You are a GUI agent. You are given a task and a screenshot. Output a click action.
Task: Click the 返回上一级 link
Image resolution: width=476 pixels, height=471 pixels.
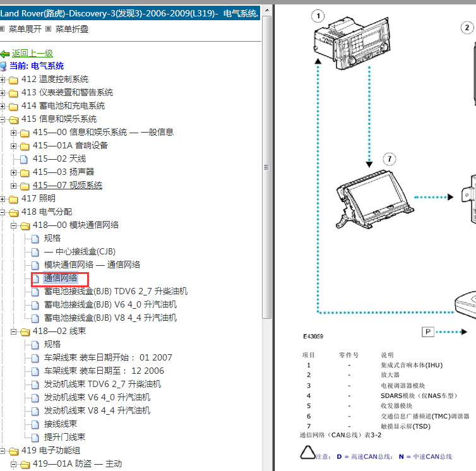pos(32,54)
